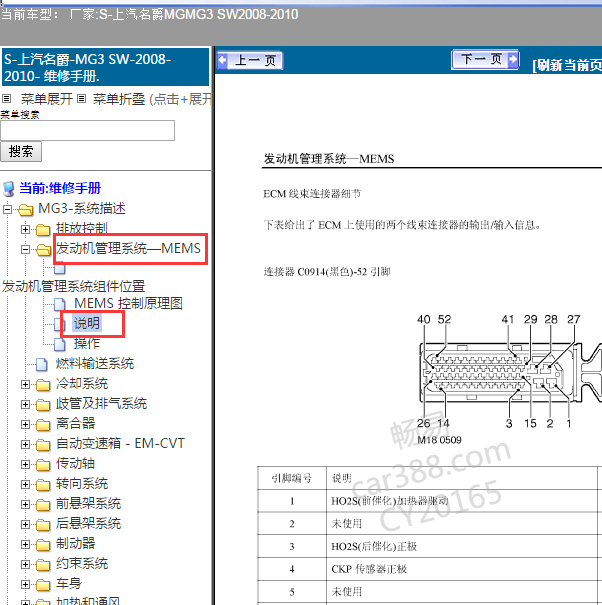Expand the 离合器 folder
The image size is (602, 605).
click(25, 424)
